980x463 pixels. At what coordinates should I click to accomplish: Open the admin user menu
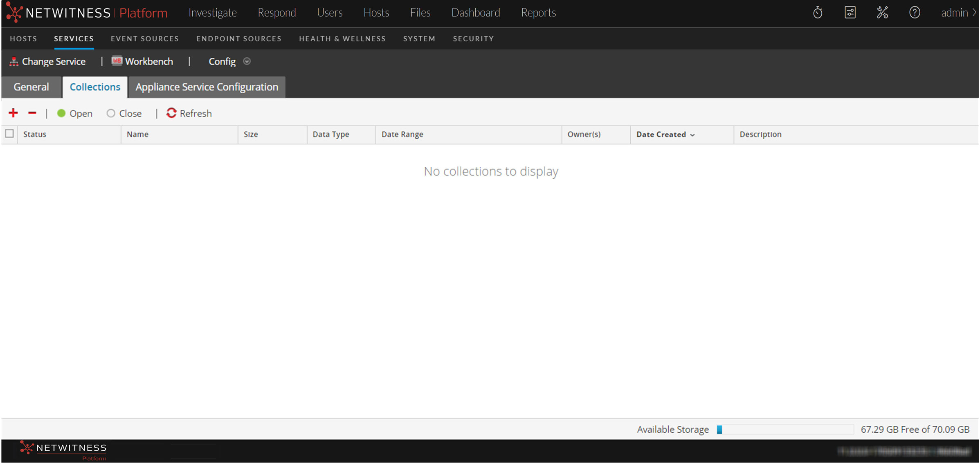(x=958, y=13)
